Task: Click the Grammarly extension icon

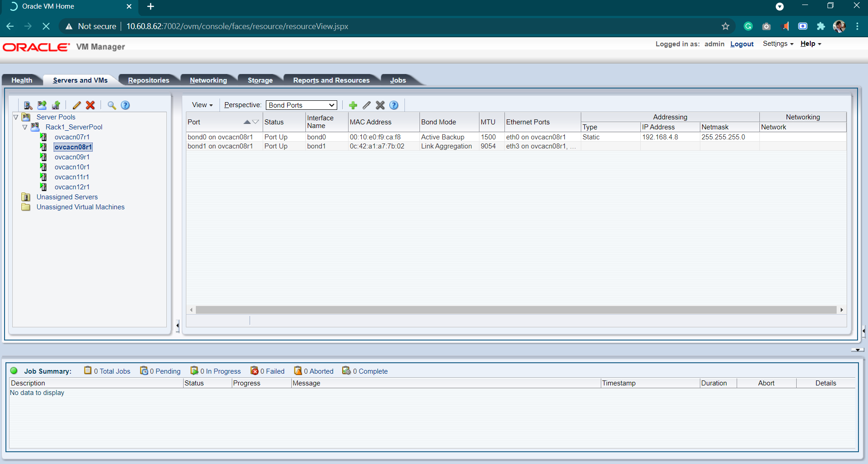Action: coord(748,26)
